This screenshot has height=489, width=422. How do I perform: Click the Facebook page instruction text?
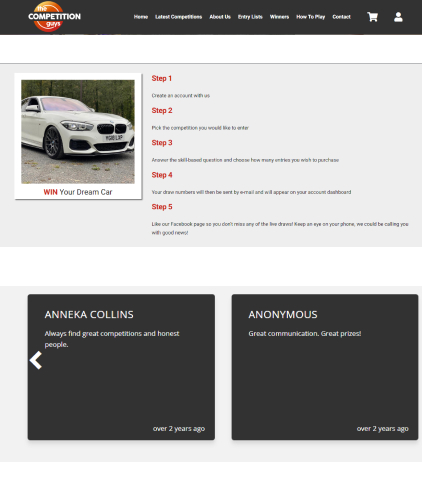[280, 228]
